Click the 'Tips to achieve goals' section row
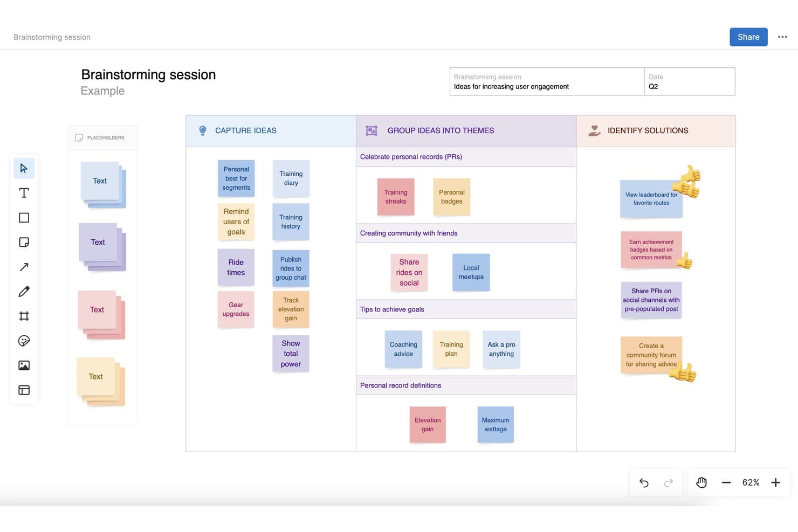798x532 pixels. coord(466,309)
